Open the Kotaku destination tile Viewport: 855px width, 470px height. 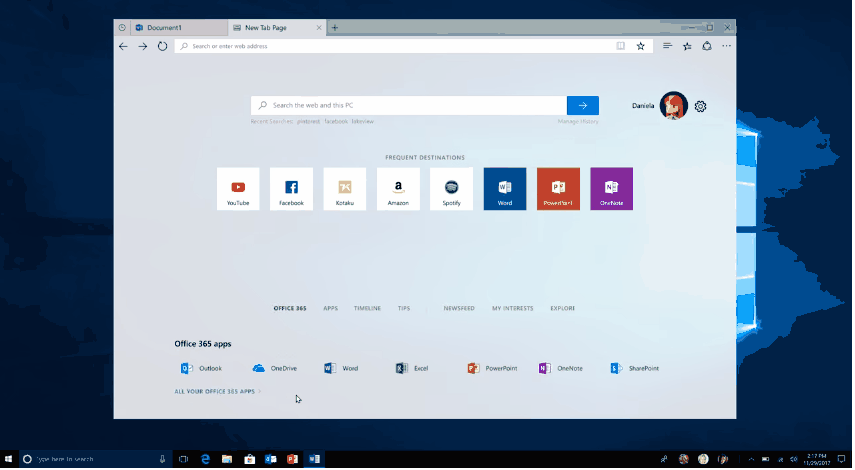click(345, 189)
